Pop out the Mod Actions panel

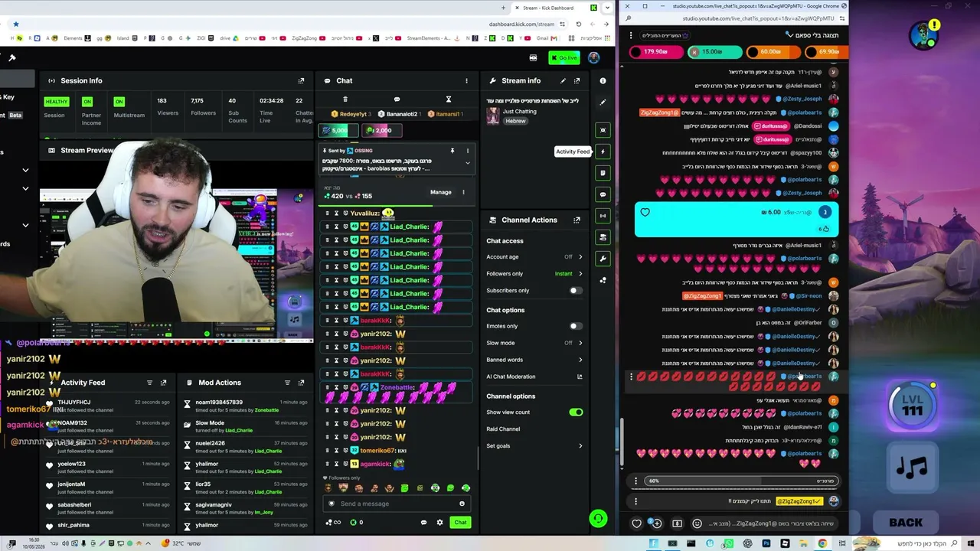point(301,383)
